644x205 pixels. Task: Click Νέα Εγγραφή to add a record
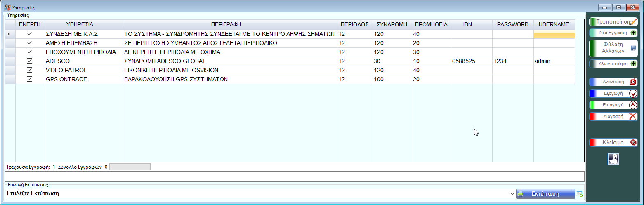pos(613,33)
